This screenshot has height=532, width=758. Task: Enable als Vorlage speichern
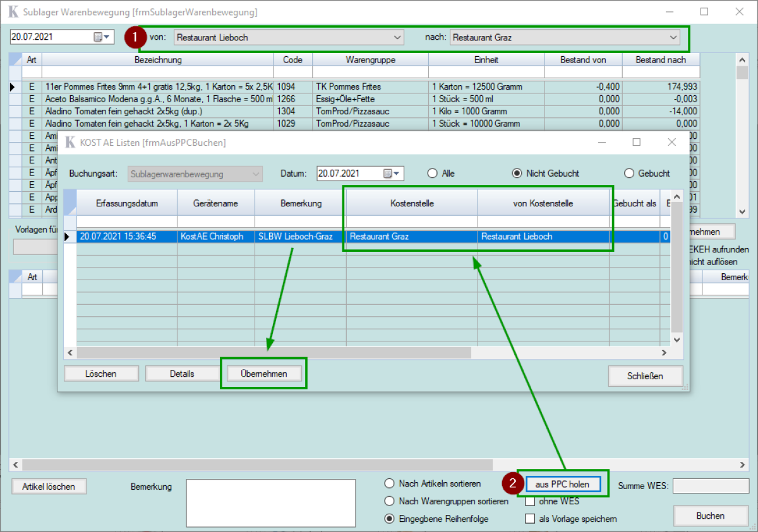click(x=531, y=519)
